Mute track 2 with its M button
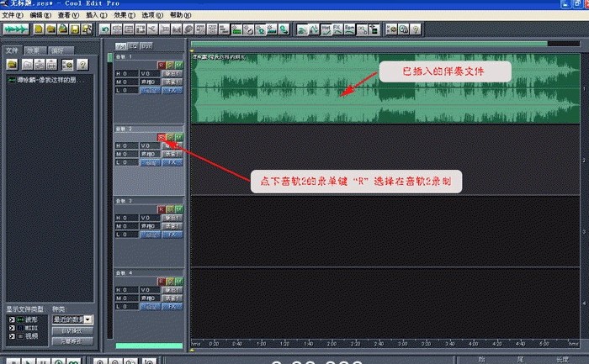 (x=178, y=137)
